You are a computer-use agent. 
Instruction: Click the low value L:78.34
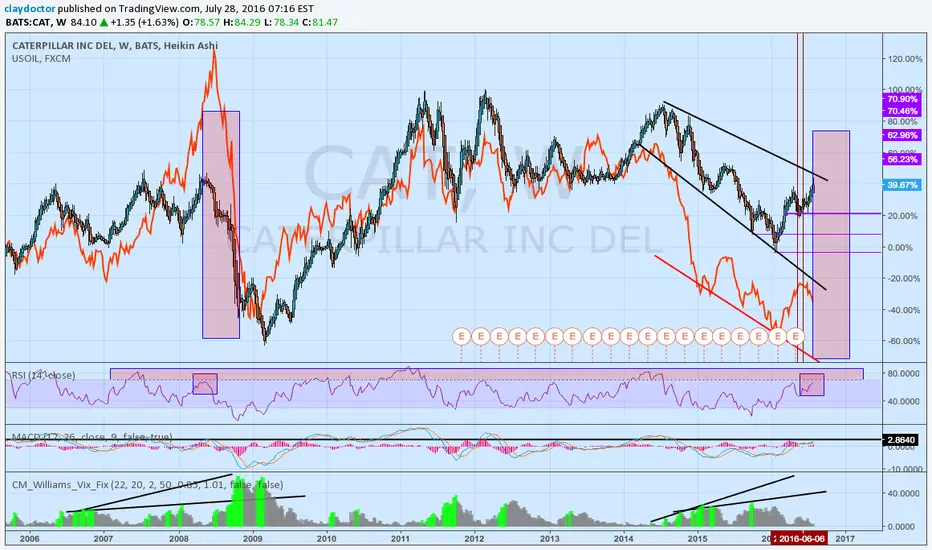(281, 23)
